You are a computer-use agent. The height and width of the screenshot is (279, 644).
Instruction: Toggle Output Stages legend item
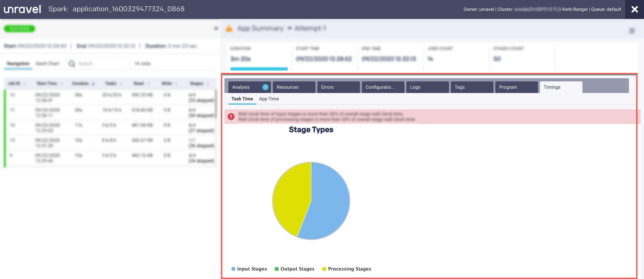pyautogui.click(x=294, y=269)
